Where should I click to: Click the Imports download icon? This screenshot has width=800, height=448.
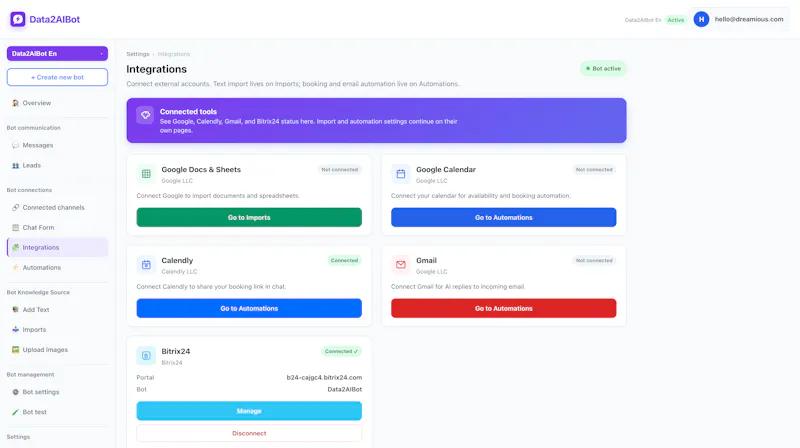(x=15, y=330)
